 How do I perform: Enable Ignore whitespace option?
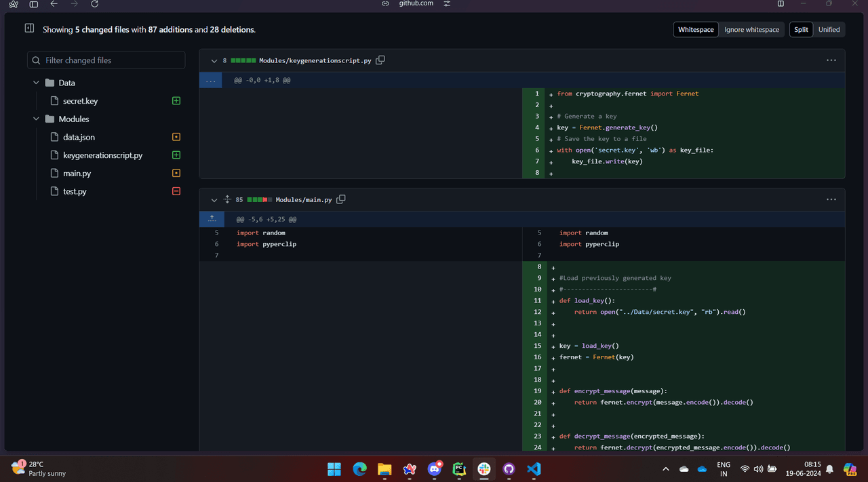[x=751, y=30]
